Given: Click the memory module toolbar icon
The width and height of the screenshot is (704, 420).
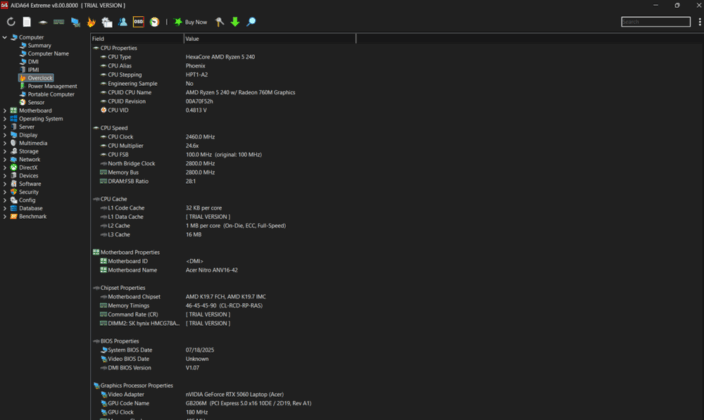Looking at the screenshot, I should point(59,22).
